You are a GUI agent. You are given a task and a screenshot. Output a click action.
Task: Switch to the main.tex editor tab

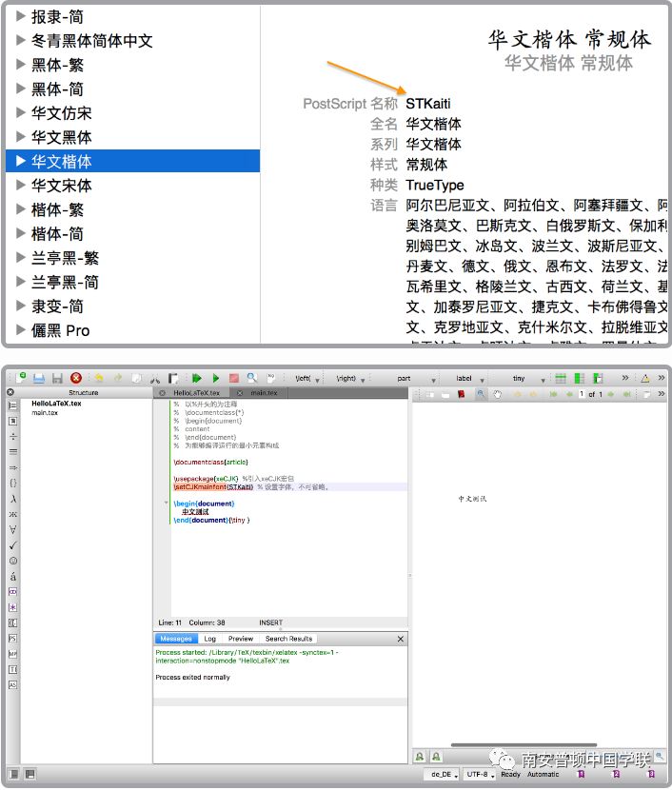click(263, 392)
